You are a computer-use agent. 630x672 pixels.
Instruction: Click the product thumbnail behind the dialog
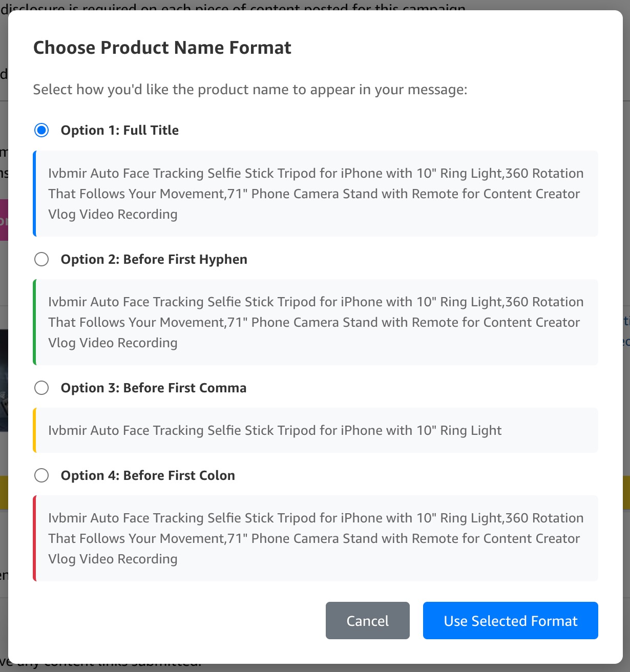[x=4, y=379]
